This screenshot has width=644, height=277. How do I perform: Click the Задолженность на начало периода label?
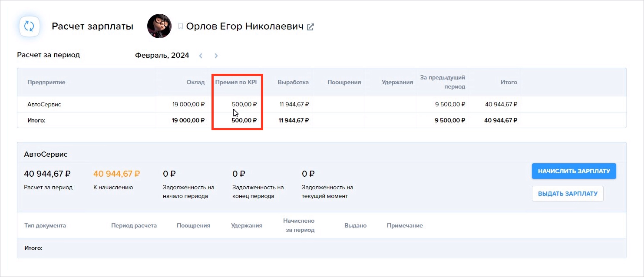[188, 191]
